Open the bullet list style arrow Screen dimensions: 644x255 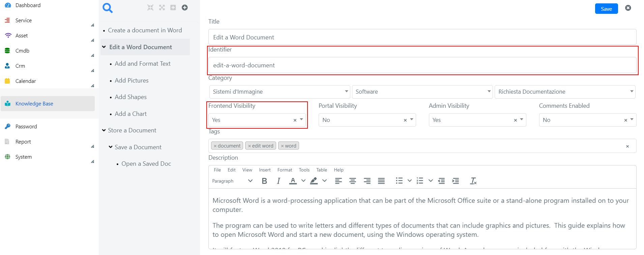point(410,181)
